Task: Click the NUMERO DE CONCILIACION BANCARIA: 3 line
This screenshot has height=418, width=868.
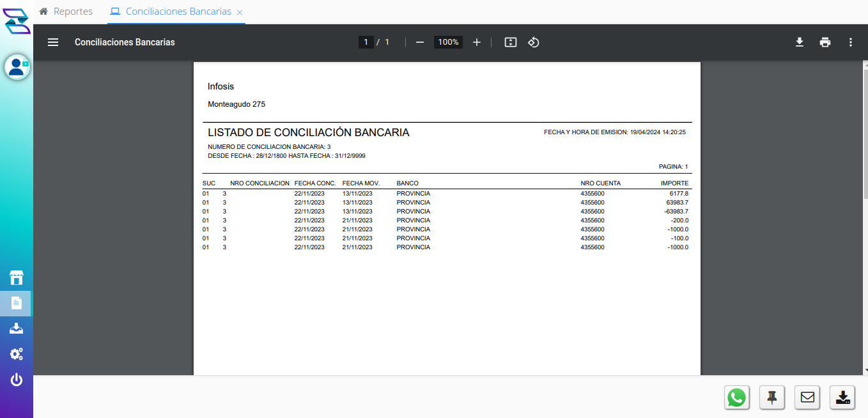Action: click(269, 147)
